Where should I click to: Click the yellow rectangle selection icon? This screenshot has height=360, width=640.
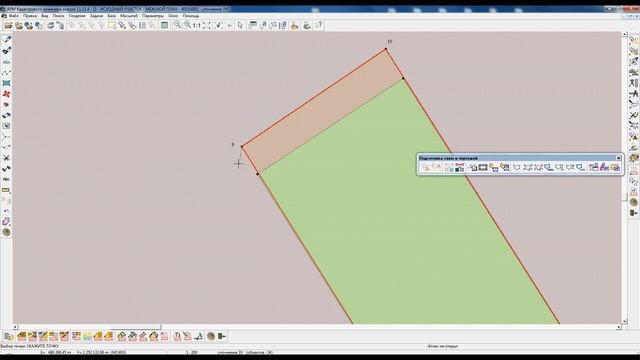(112, 25)
